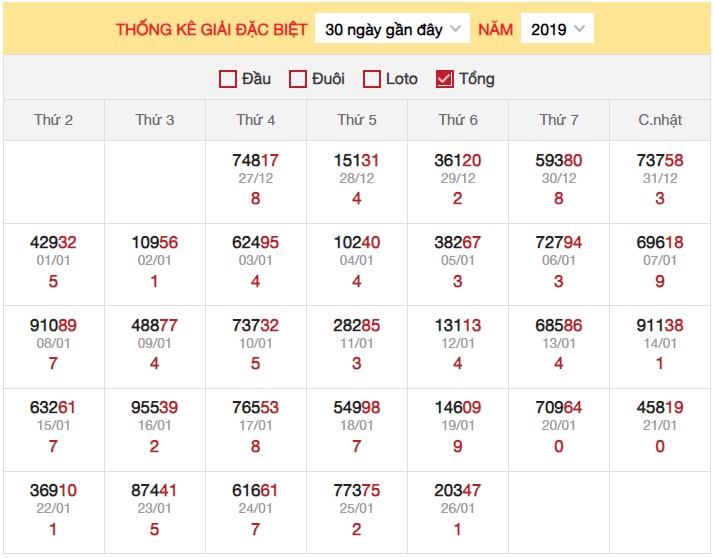Toggle the Đầu checkbox

click(228, 79)
